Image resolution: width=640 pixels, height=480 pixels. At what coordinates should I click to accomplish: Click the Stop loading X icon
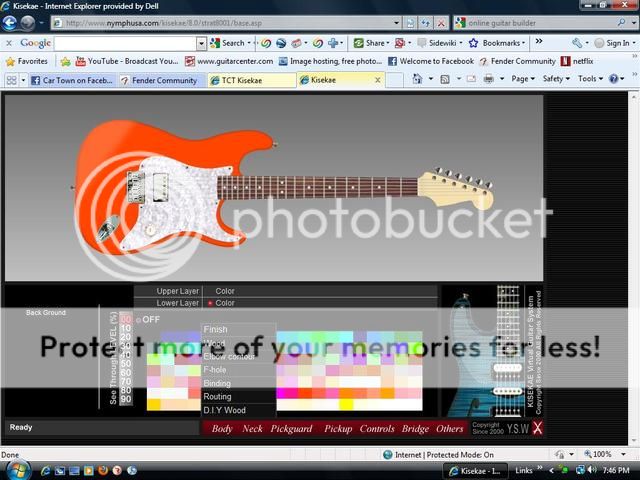coord(441,22)
